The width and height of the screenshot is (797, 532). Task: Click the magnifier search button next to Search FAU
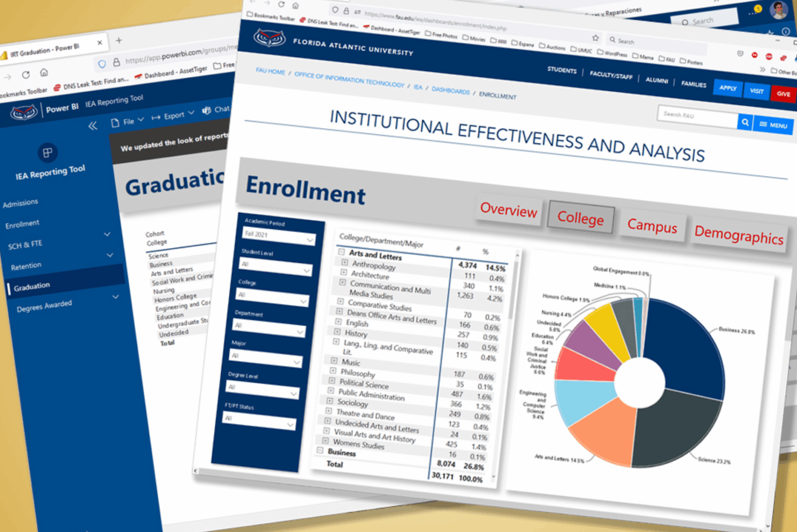point(745,122)
